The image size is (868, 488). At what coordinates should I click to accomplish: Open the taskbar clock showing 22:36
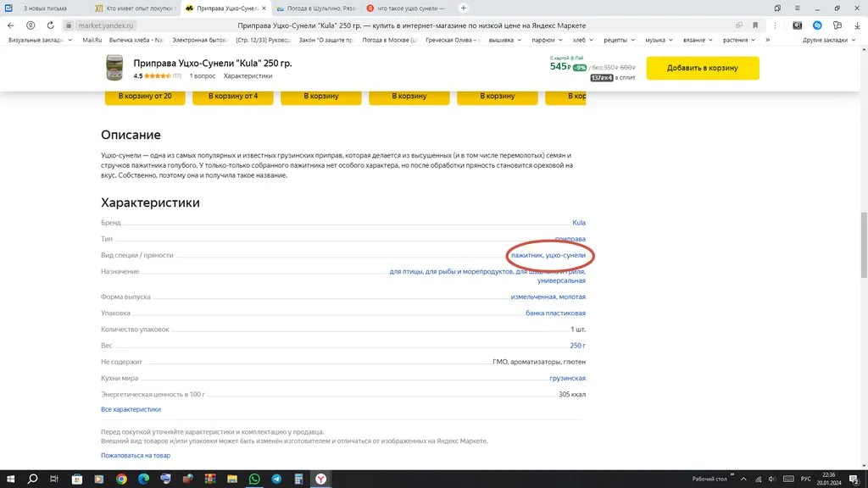(x=829, y=479)
